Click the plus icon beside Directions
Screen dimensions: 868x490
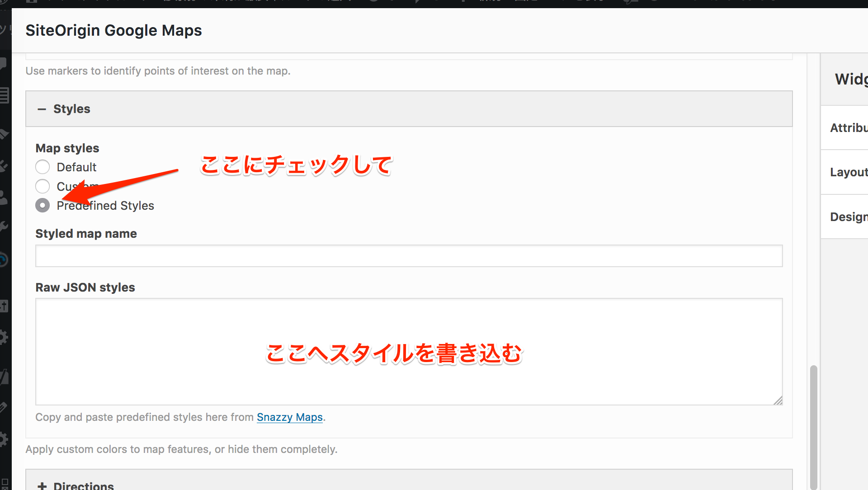click(x=42, y=486)
